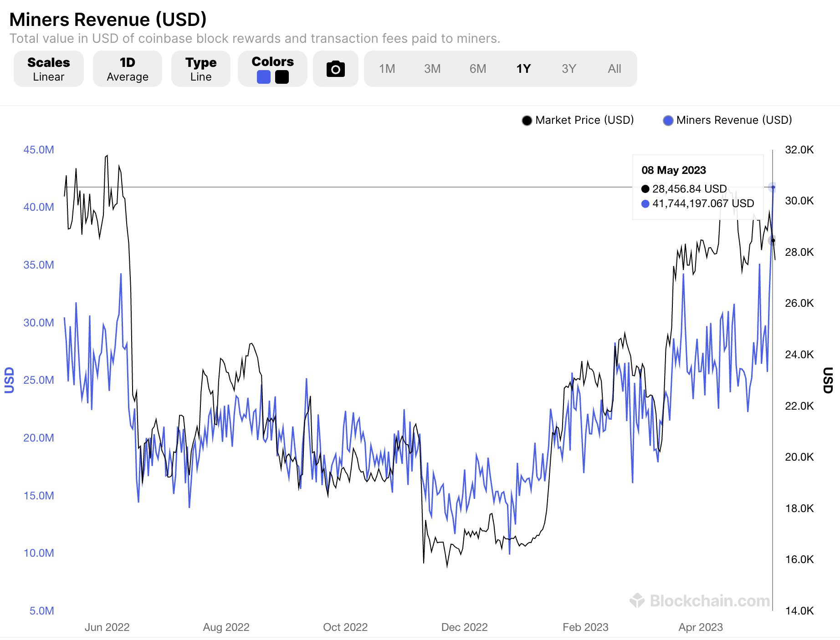Click the Miners Revenue (USD) title
The height and width of the screenshot is (640, 840).
coord(108,20)
